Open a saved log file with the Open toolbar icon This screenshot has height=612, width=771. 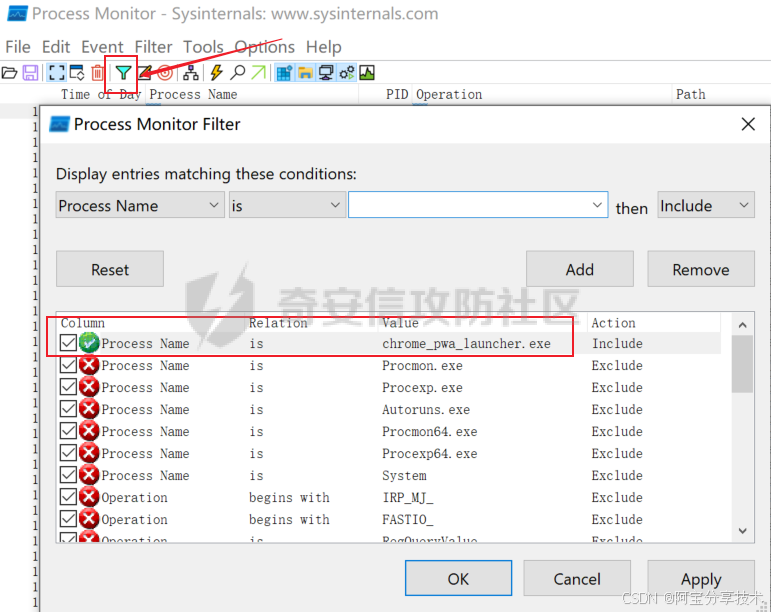tap(9, 73)
